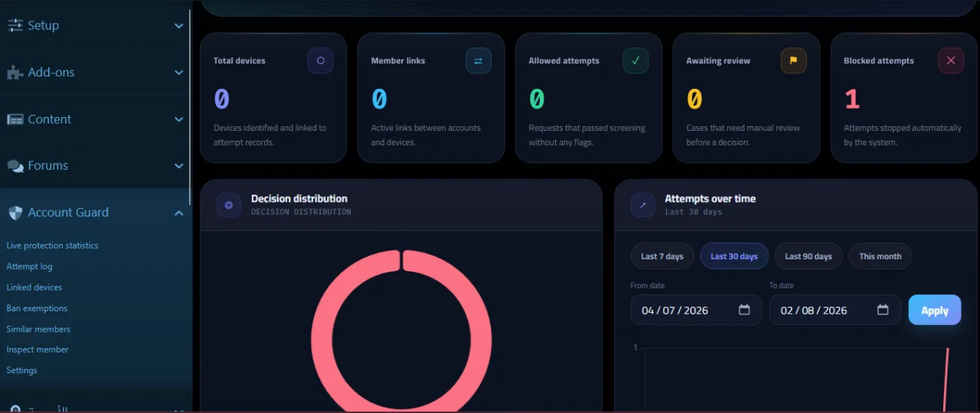Click the From date field 04/07/2026
The height and width of the screenshot is (413, 980).
[696, 310]
